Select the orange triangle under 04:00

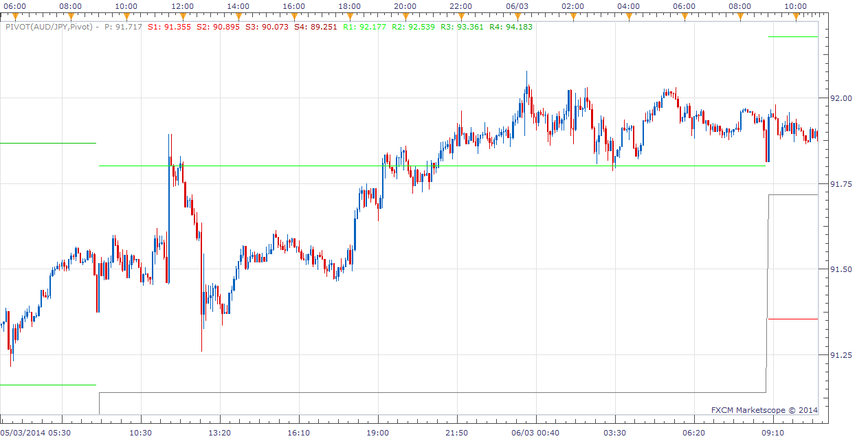[x=628, y=16]
